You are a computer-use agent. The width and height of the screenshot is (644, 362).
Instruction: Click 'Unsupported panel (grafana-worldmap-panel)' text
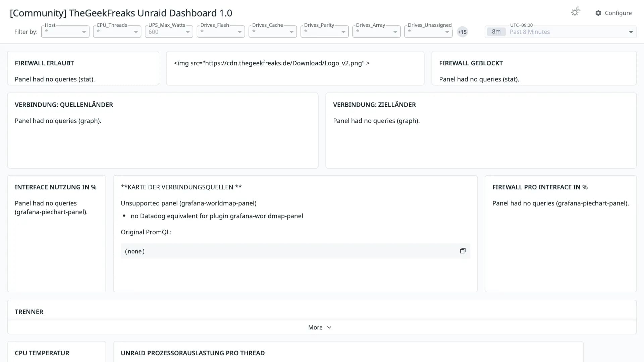pos(189,203)
